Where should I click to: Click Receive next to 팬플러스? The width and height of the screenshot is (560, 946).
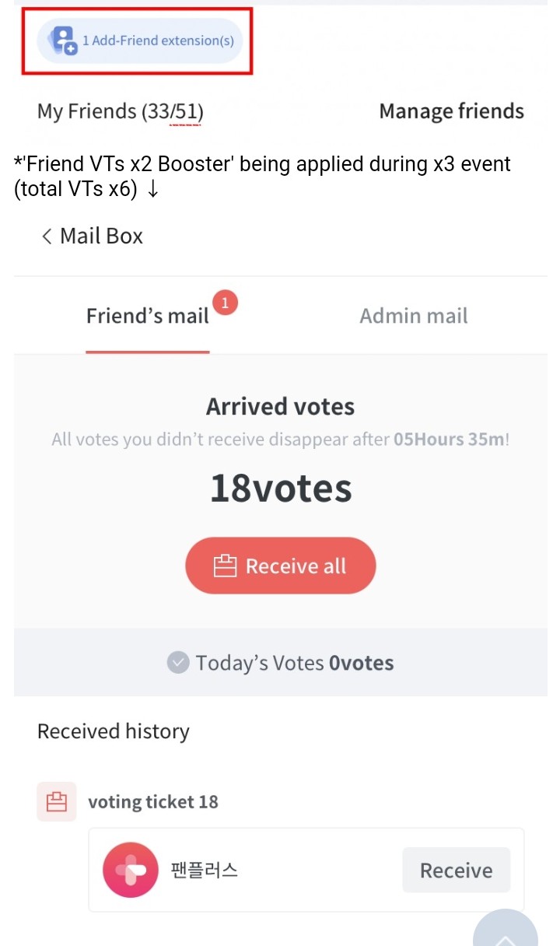click(456, 870)
